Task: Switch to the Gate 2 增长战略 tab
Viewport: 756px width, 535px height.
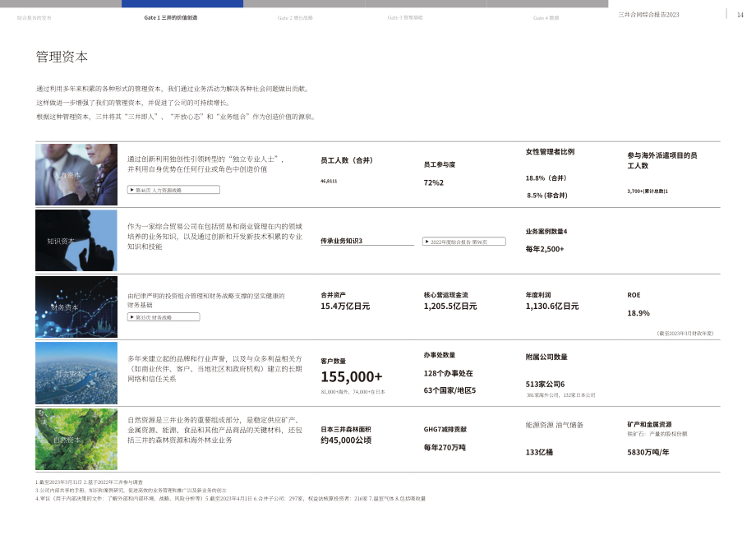Action: (295, 18)
